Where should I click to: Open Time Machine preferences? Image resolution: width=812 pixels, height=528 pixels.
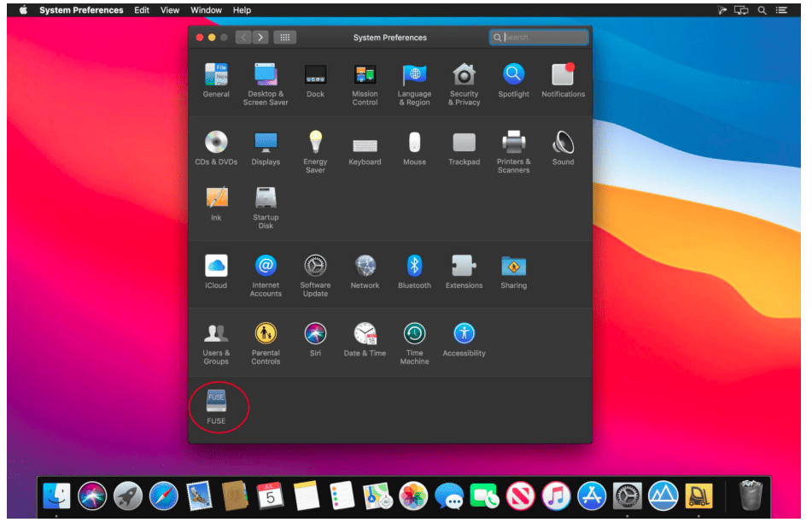[x=414, y=343]
